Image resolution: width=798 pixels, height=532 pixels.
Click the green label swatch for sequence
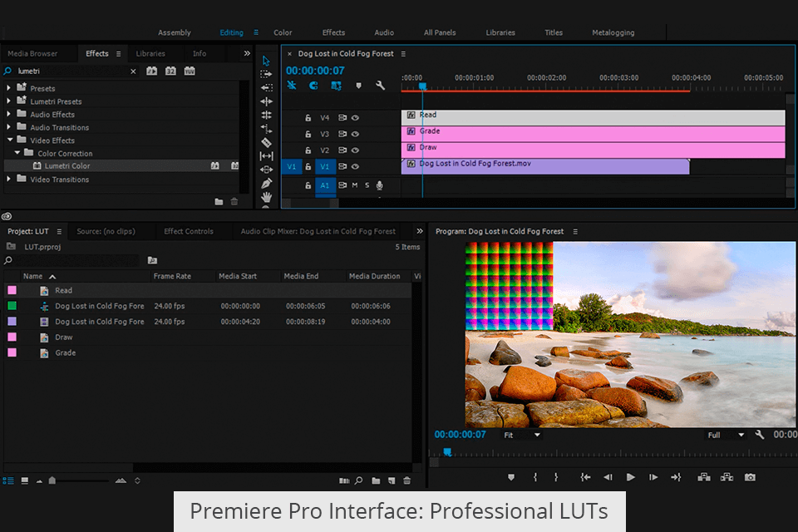12,305
